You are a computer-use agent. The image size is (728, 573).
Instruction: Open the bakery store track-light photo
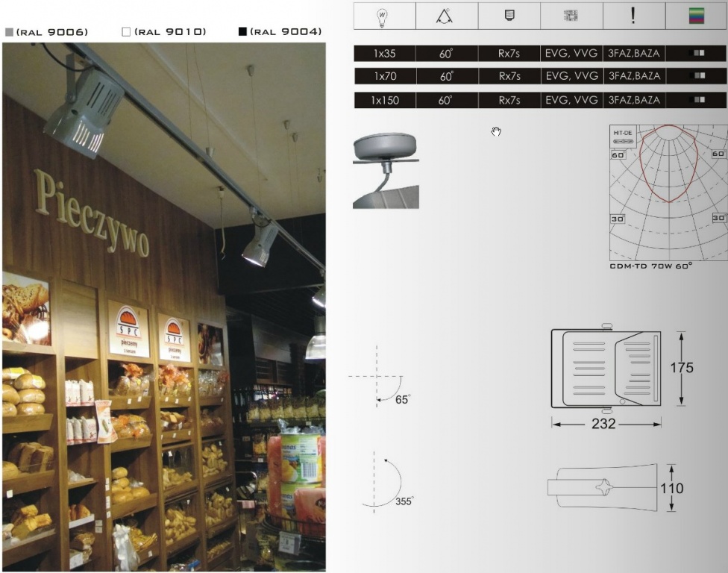[164, 307]
